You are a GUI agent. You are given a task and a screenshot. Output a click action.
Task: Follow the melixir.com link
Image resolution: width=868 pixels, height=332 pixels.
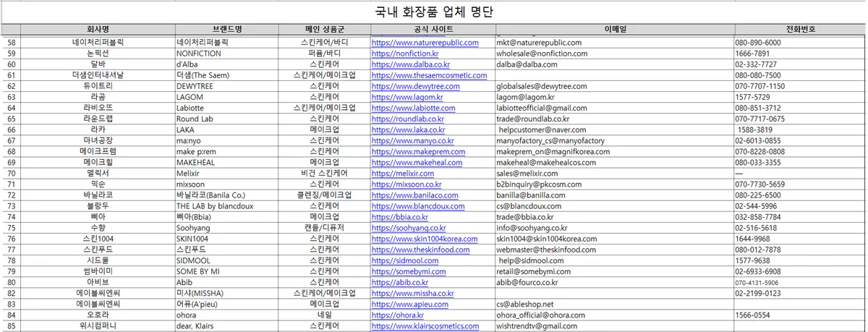[x=403, y=174]
